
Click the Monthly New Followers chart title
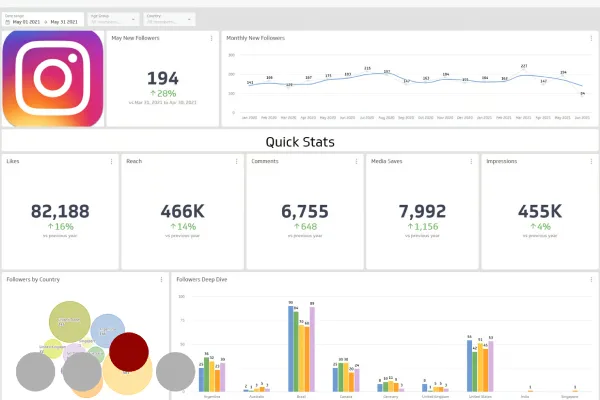click(256, 38)
